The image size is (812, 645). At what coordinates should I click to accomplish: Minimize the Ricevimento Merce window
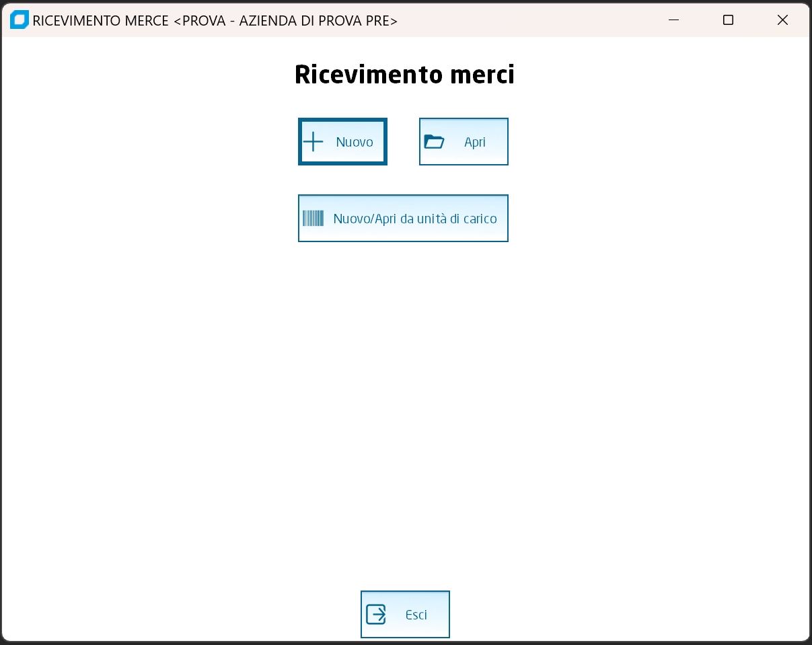point(673,20)
